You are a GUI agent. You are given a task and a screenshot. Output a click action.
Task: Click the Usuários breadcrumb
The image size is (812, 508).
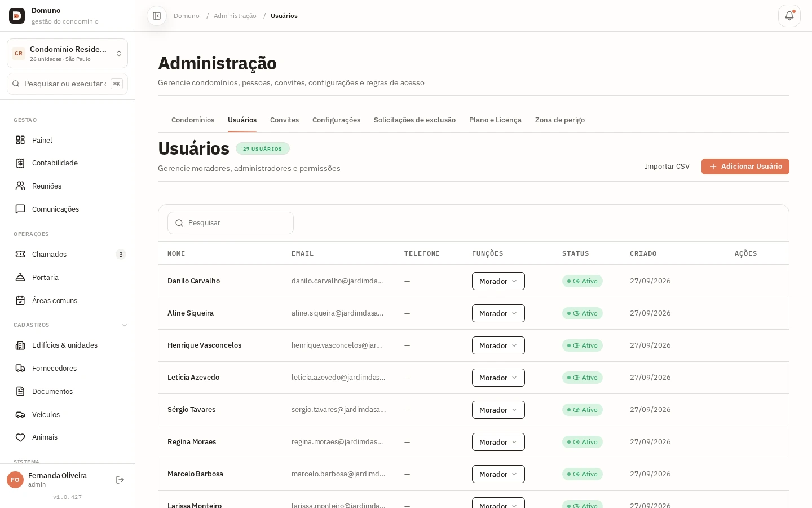coord(284,16)
